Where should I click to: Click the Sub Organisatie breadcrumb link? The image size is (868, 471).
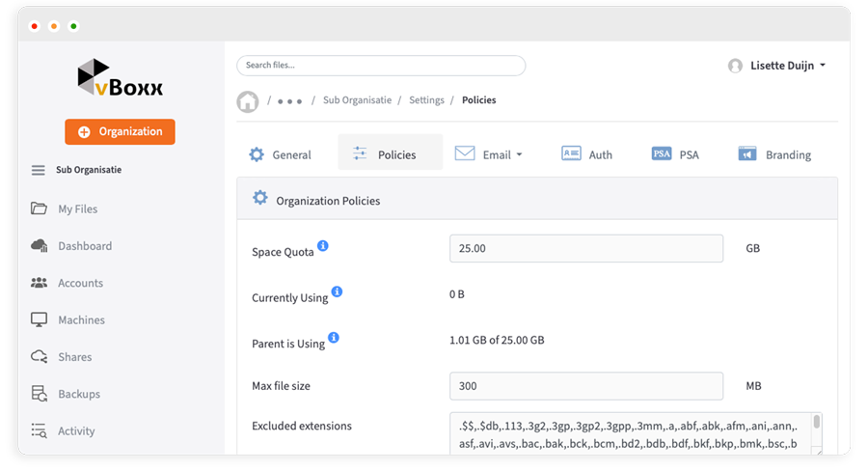click(x=357, y=100)
